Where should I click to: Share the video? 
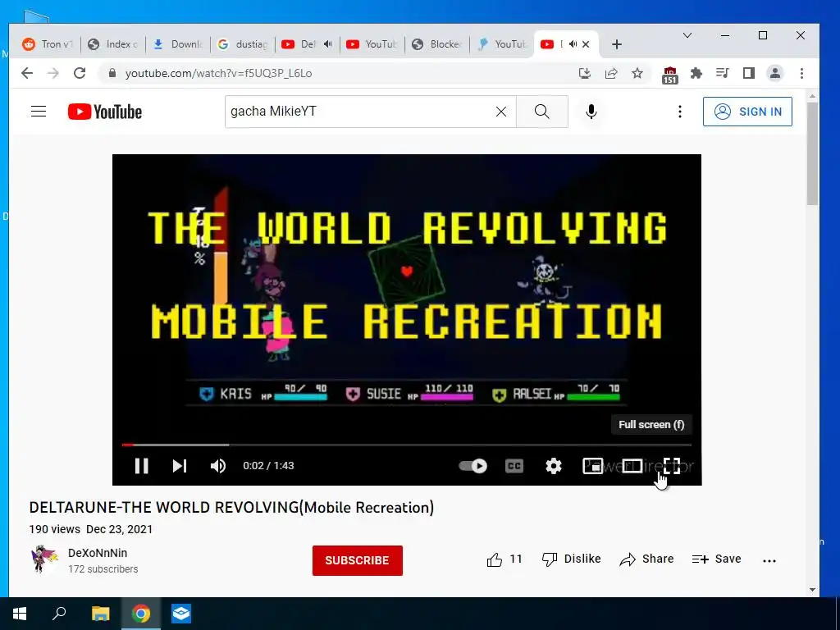(646, 559)
